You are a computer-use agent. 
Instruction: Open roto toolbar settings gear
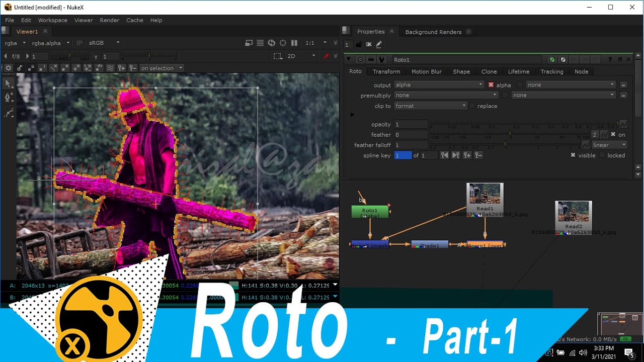8,68
